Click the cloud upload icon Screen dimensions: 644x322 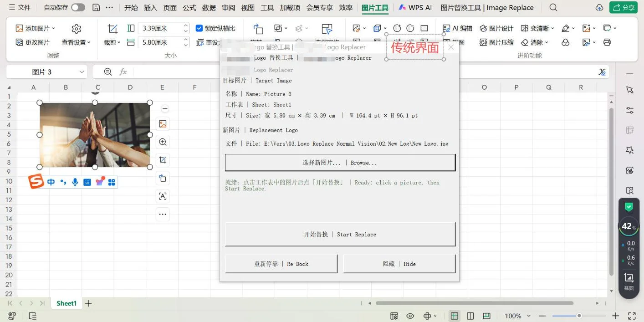click(x=600, y=7)
